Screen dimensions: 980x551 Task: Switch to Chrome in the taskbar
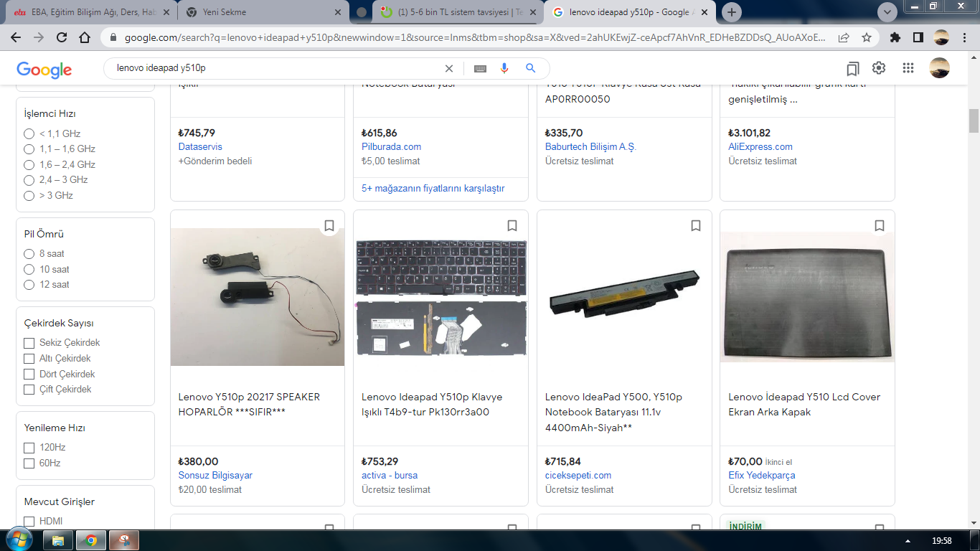91,540
